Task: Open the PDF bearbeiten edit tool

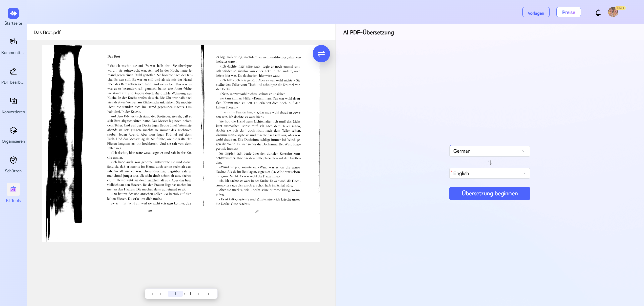Action: click(x=13, y=71)
